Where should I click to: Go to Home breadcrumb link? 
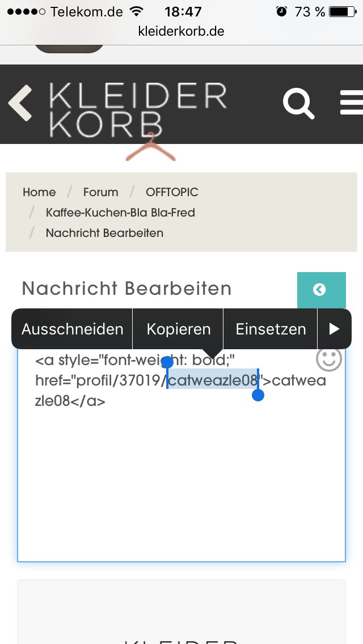[x=39, y=192]
